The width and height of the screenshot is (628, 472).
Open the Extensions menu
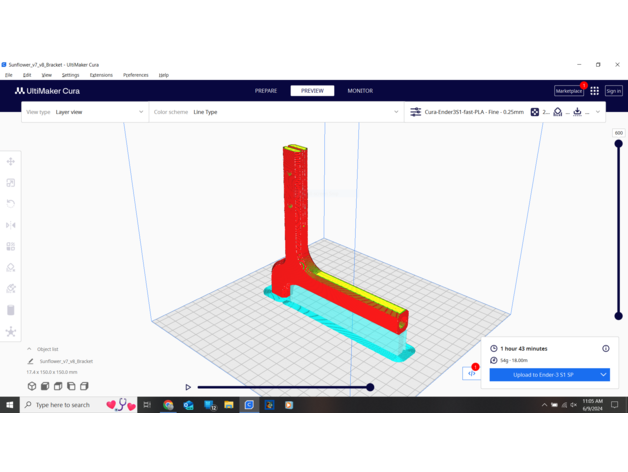click(101, 75)
